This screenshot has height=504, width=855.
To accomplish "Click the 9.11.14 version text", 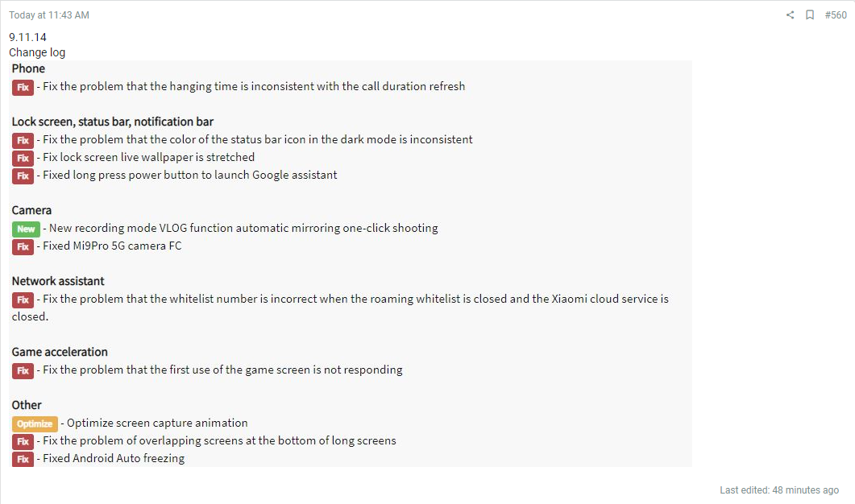I will point(27,37).
